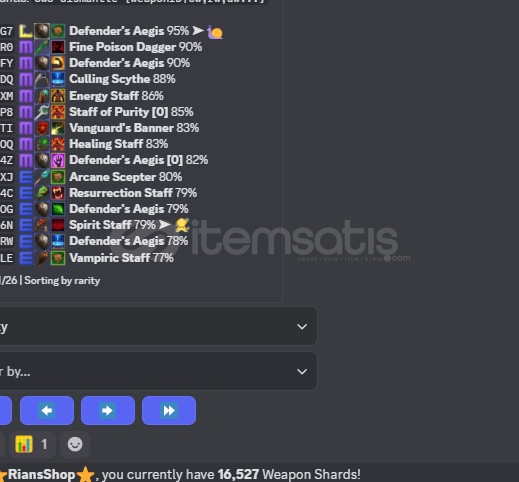Click the snail emoji beside Defender's Aegis 95%
This screenshot has height=482, width=519.
[215, 32]
